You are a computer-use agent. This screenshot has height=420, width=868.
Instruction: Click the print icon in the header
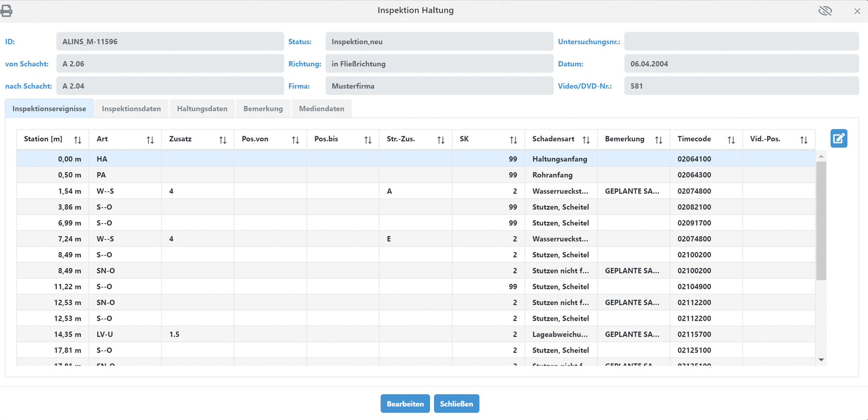pos(6,11)
